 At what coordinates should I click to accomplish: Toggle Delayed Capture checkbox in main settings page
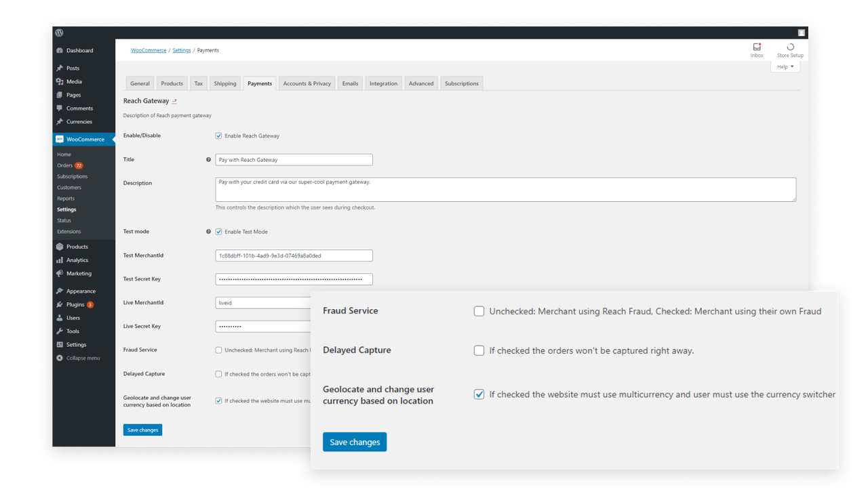pos(218,374)
